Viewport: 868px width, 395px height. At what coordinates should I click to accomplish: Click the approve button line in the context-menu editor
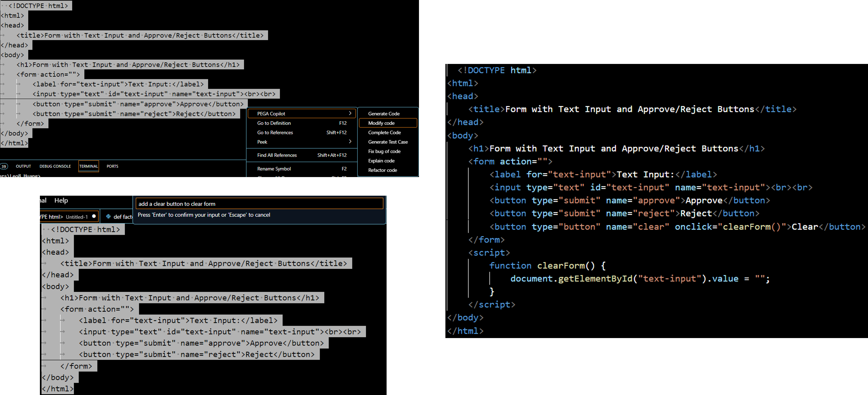click(x=138, y=104)
